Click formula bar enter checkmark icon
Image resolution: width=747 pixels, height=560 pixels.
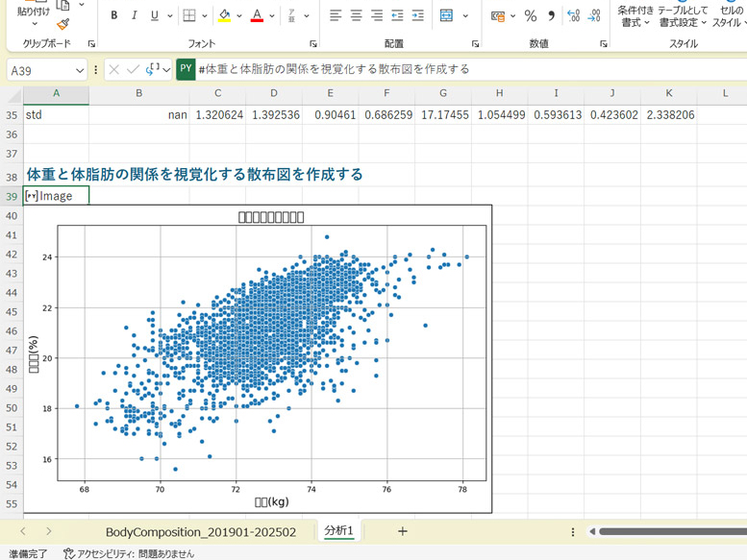coord(133,70)
